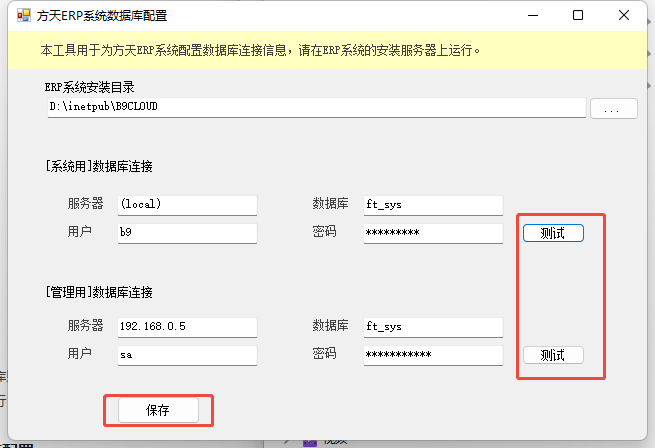Test the system database connection
655x448 pixels.
pyautogui.click(x=553, y=233)
